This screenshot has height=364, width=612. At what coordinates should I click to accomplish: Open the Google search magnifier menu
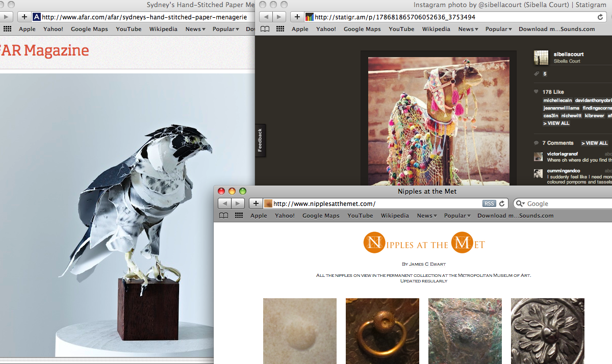[x=520, y=203]
